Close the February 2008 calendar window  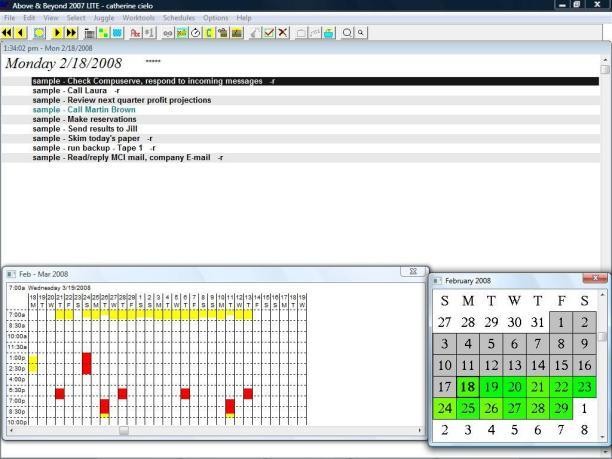pos(595,278)
